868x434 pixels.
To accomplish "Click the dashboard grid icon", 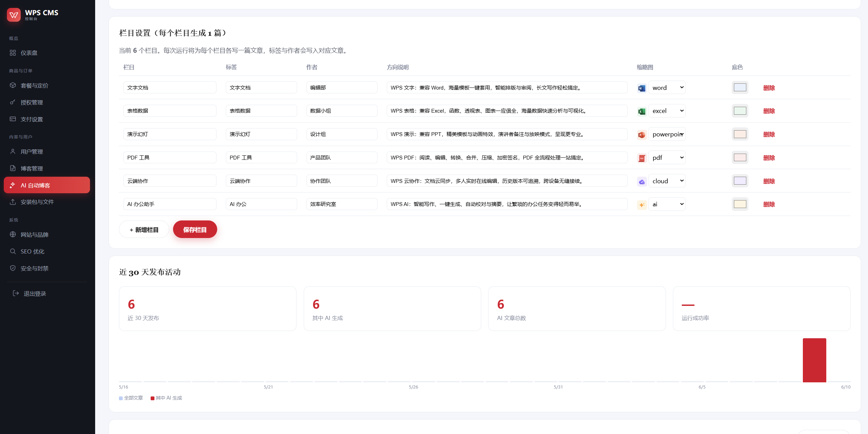I will 13,53.
